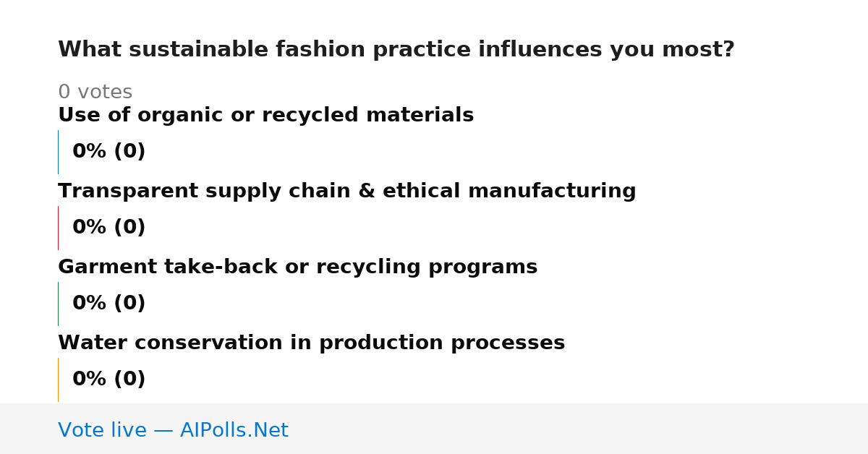Viewport: 868px width, 454px height.
Task: Click the 0% (0) result under organic materials
Action: 109,152
